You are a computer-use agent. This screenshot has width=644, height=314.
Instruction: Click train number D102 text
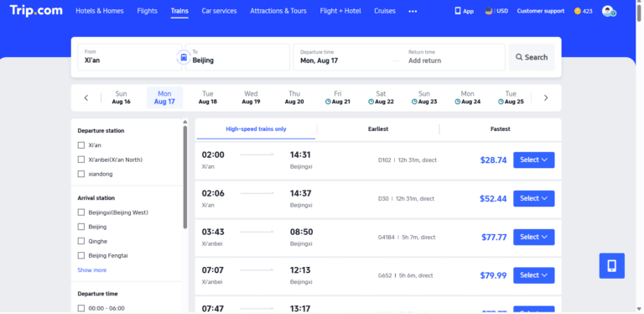pos(384,160)
